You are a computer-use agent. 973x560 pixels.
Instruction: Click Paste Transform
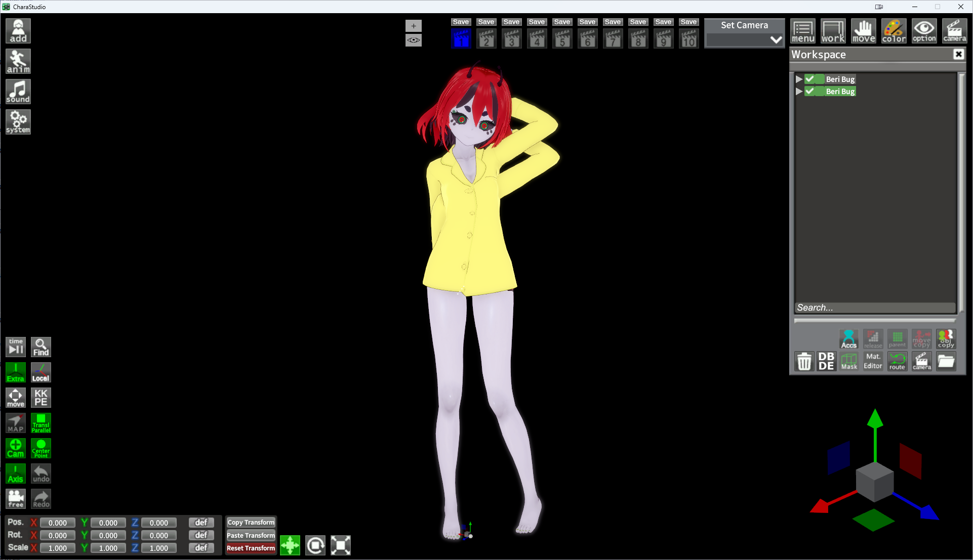(251, 535)
